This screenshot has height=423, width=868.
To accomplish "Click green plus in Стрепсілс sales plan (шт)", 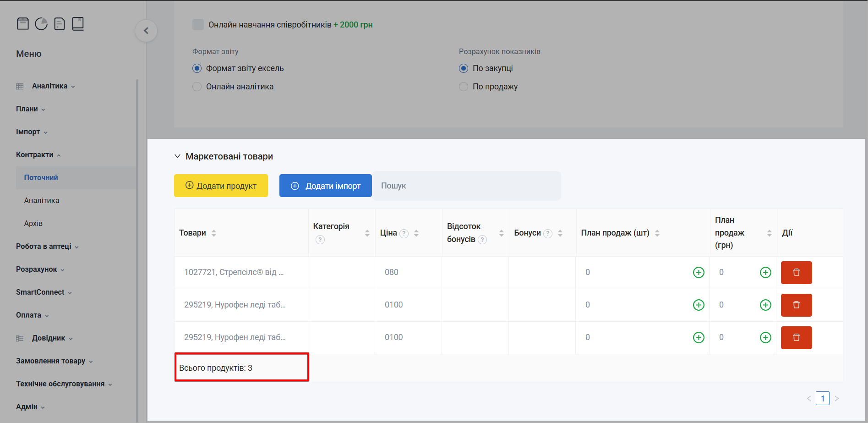I will click(699, 273).
